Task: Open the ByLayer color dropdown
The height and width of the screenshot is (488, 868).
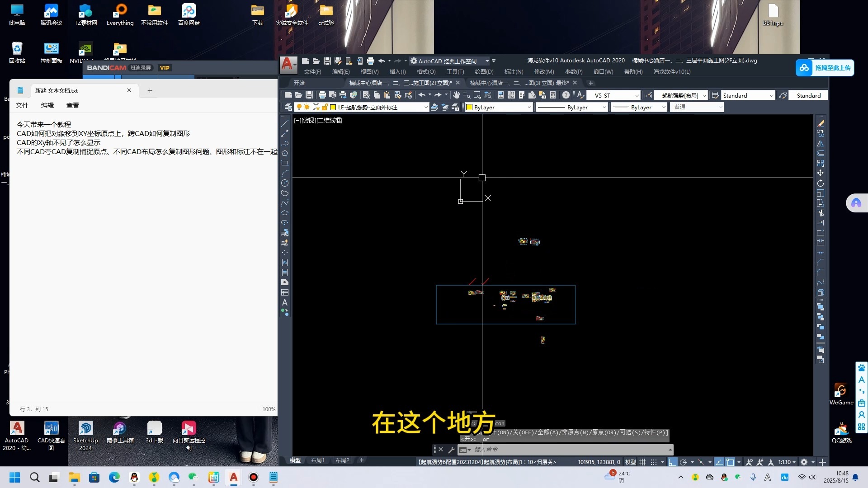Action: [x=529, y=107]
